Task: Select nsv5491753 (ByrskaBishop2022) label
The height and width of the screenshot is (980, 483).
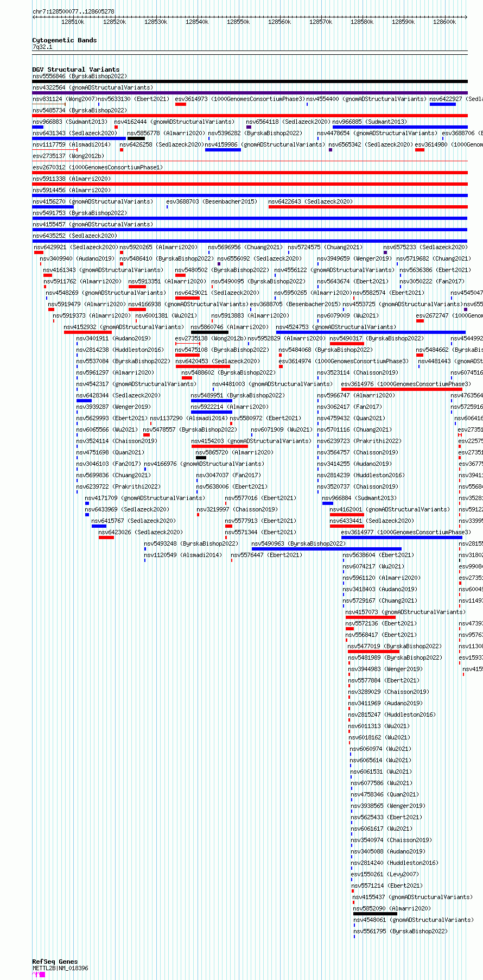Action: coord(80,213)
